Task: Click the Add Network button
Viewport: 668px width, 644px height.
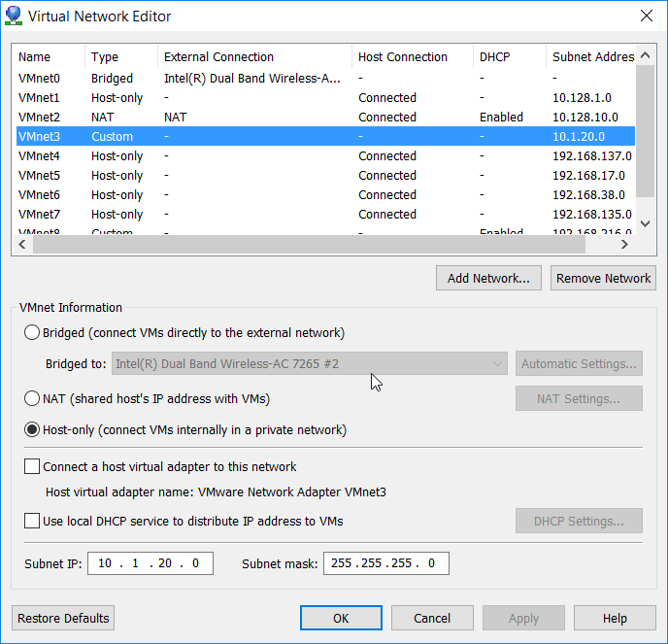Action: [x=488, y=279]
